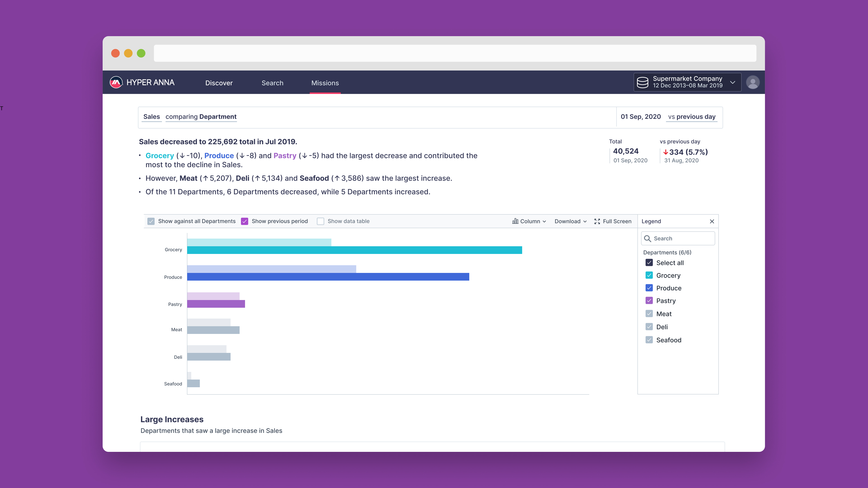The image size is (868, 488).
Task: Open the user profile avatar
Action: coord(752,82)
